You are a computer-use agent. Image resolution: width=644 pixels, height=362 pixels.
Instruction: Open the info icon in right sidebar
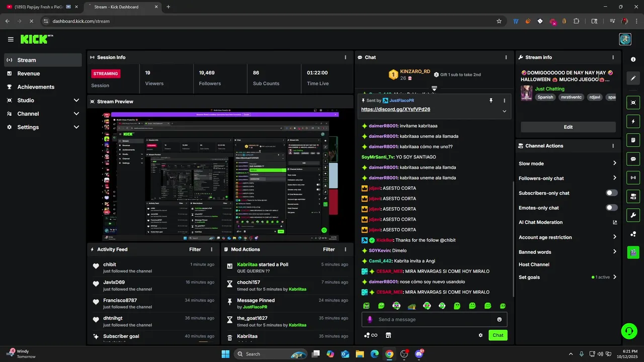click(x=633, y=59)
